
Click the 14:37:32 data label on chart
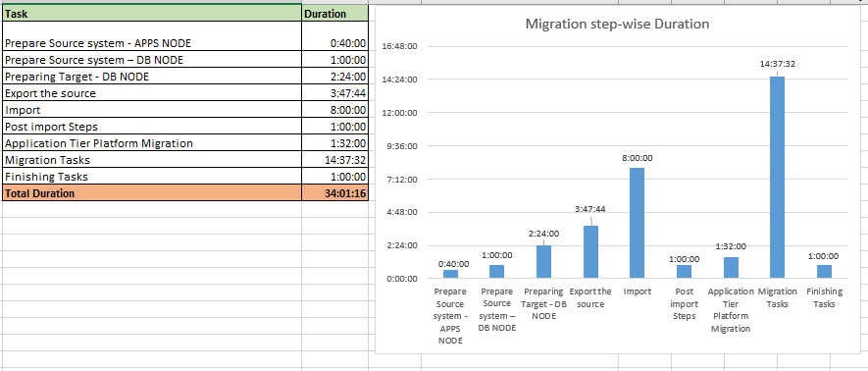(777, 64)
